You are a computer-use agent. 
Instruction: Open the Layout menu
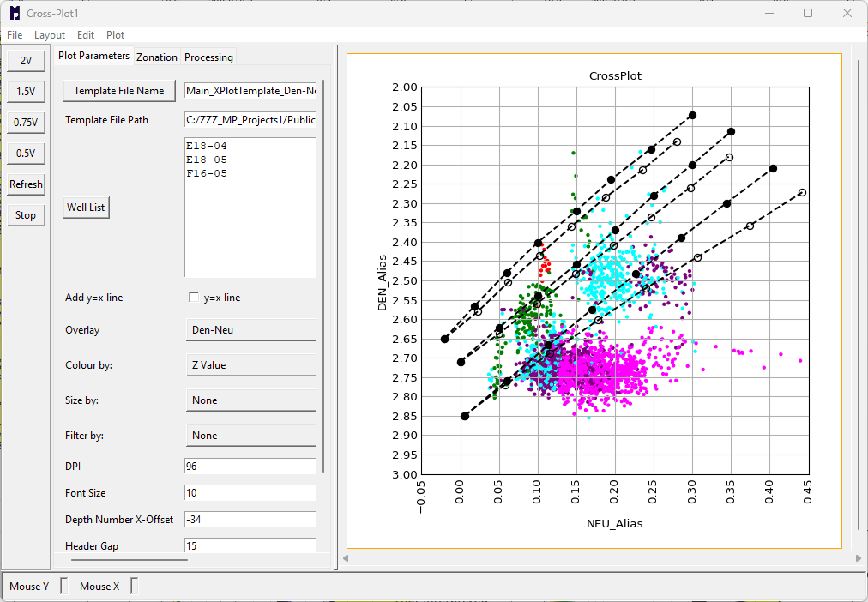click(x=49, y=35)
